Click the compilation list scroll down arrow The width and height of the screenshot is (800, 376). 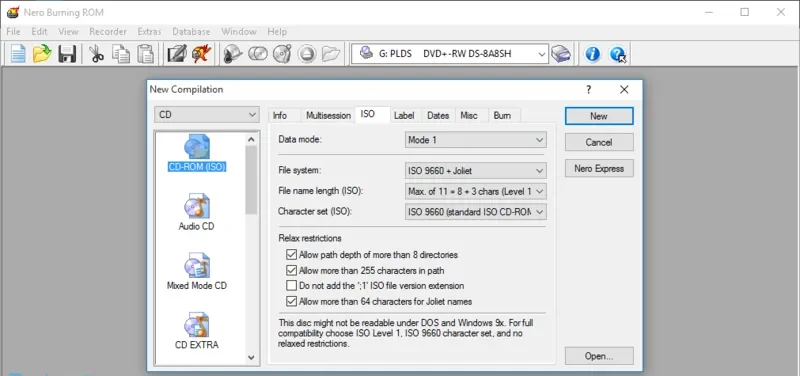[x=251, y=358]
